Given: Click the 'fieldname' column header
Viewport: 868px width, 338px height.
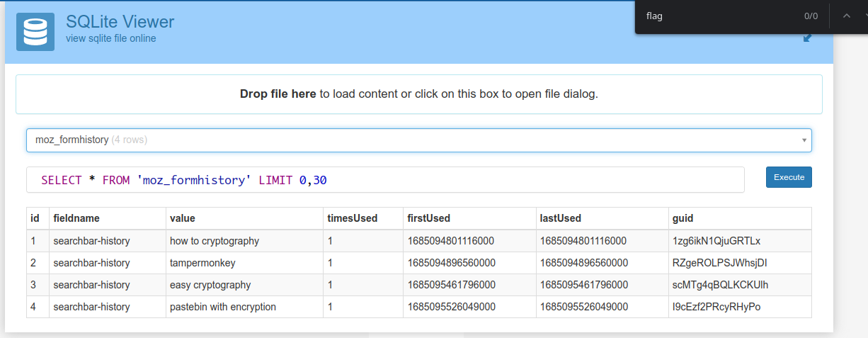Looking at the screenshot, I should point(76,218).
